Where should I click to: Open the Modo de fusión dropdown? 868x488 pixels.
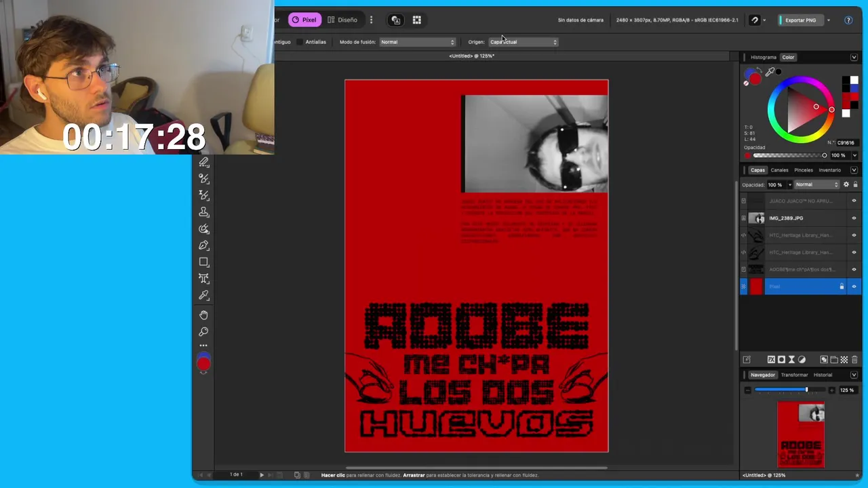[x=418, y=42]
